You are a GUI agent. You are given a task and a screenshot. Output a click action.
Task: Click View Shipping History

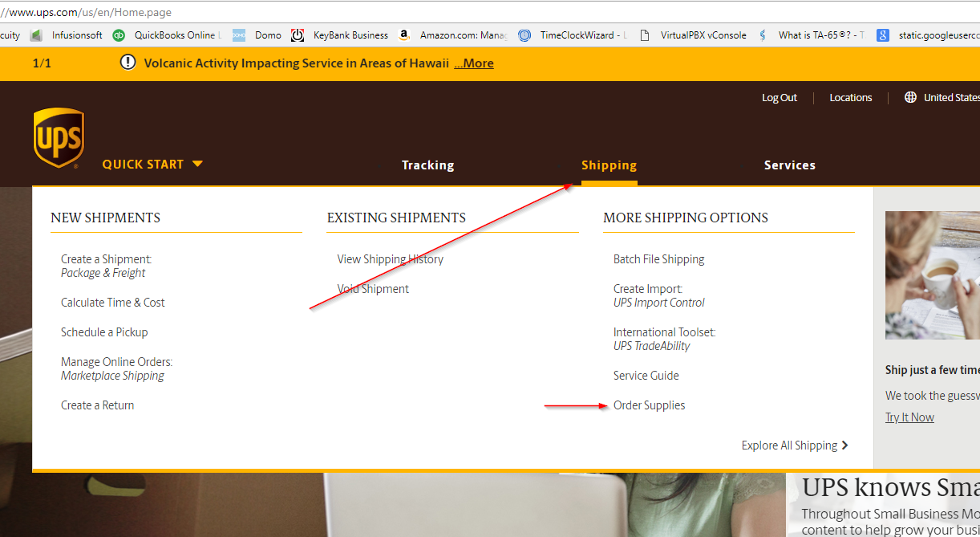pos(390,259)
